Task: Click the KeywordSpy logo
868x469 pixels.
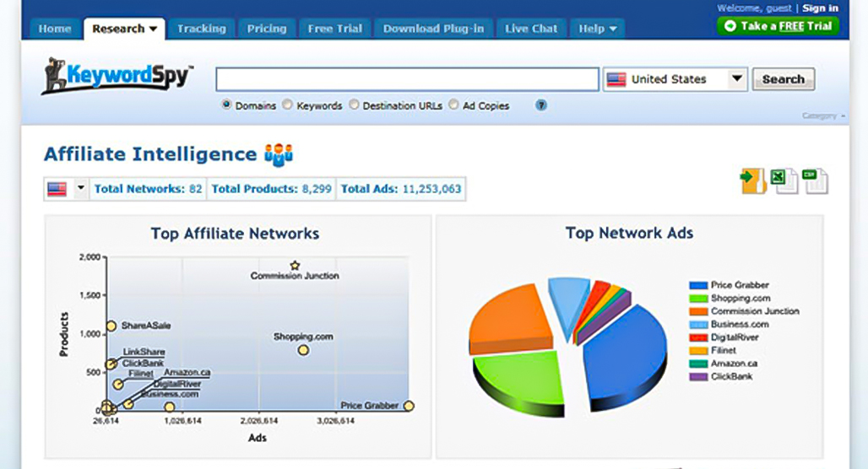Action: (x=117, y=76)
